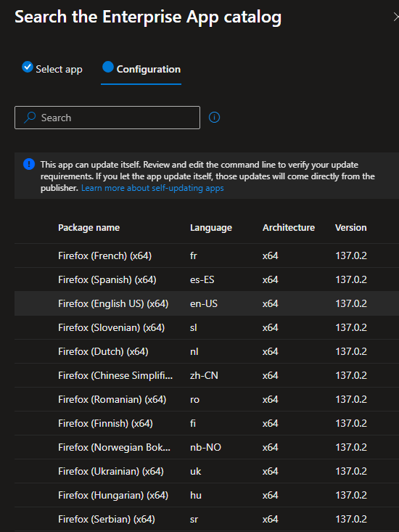Sort by Language column header

point(211,228)
